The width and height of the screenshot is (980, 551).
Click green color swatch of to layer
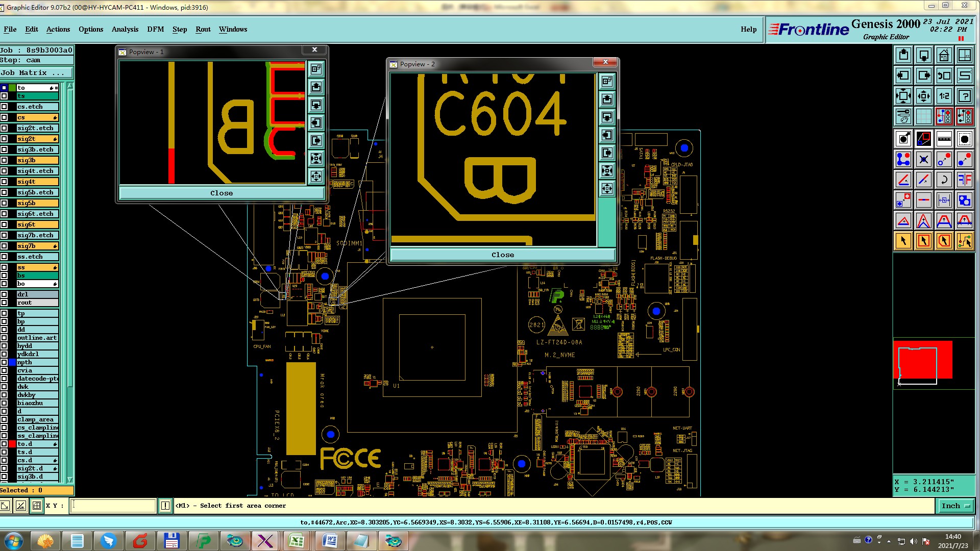[12, 88]
